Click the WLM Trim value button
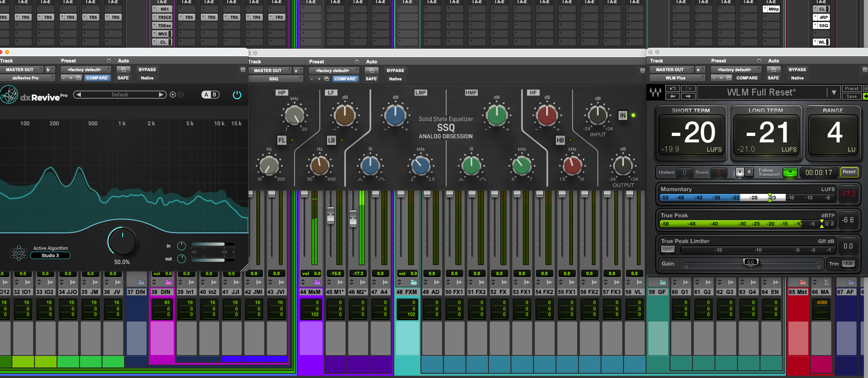868x378 pixels. pyautogui.click(x=849, y=264)
